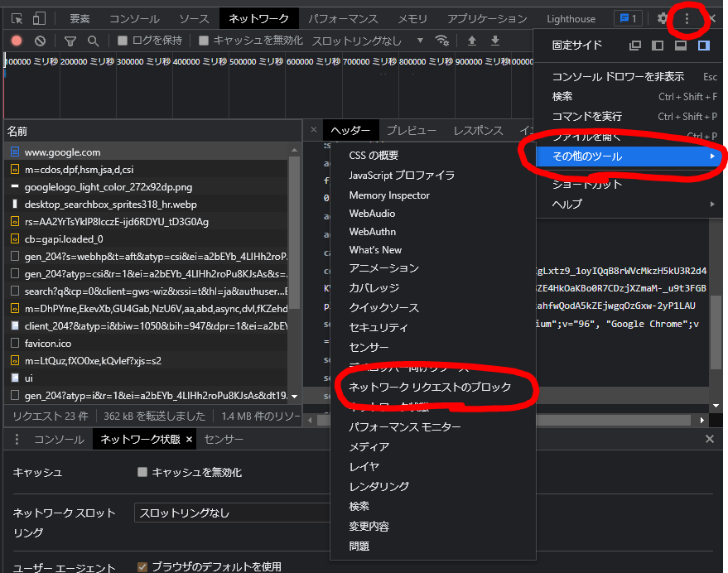Viewport: 728px width, 573px height.
Task: Open the three-dot customize DevTools menu
Action: pyautogui.click(x=687, y=18)
